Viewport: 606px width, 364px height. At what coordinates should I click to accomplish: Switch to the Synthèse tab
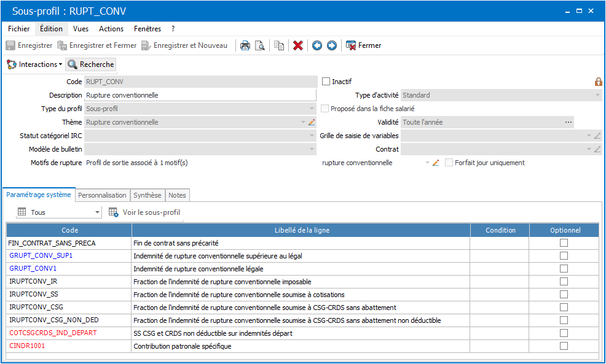coord(148,195)
